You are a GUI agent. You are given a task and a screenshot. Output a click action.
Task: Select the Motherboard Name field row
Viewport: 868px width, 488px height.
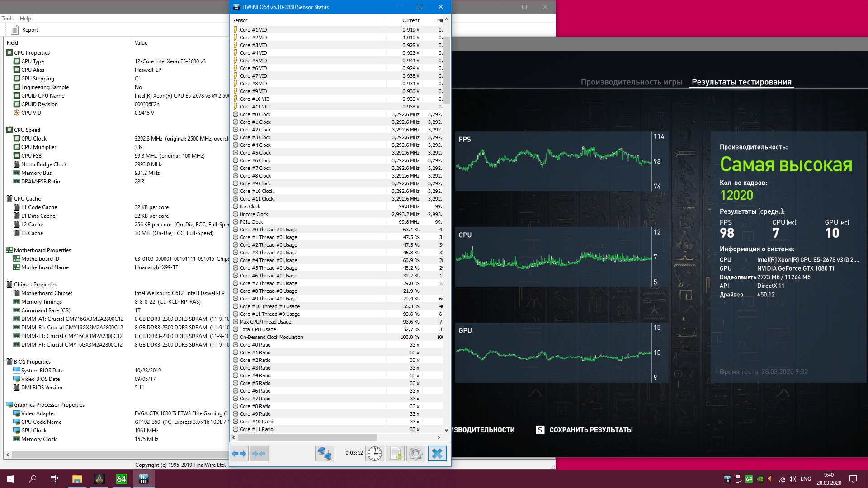coord(45,267)
